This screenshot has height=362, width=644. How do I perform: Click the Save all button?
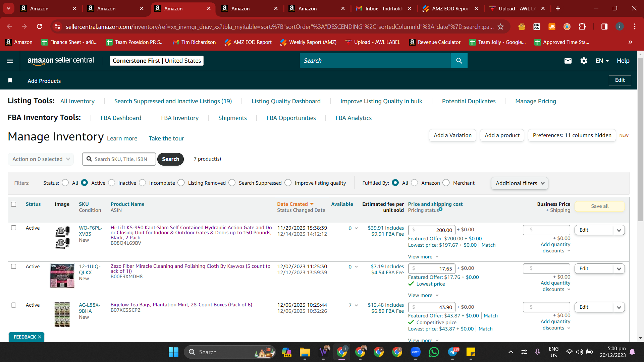600,206
